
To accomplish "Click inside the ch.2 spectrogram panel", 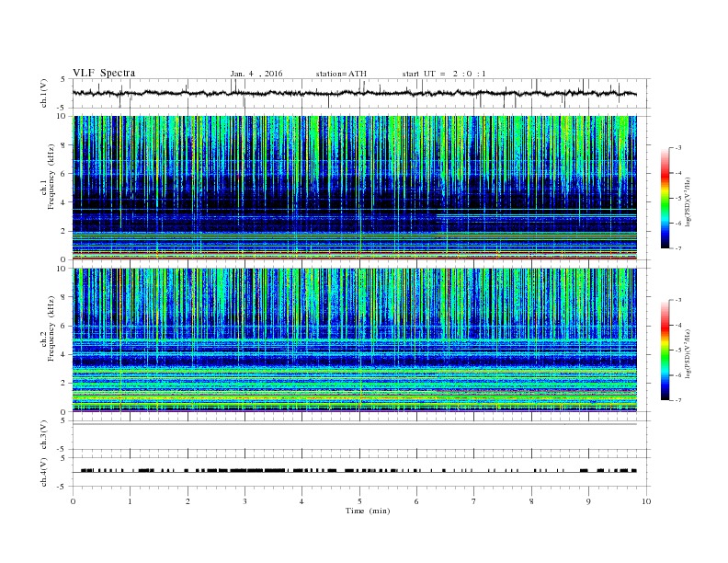I will pyautogui.click(x=355, y=340).
